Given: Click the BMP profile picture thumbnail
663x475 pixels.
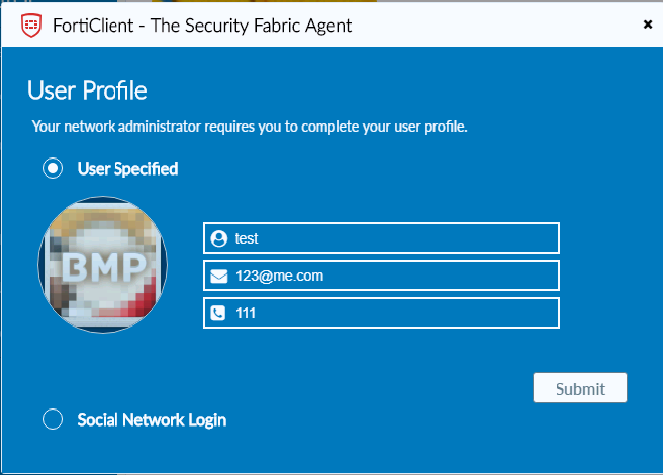Looking at the screenshot, I should pyautogui.click(x=102, y=265).
